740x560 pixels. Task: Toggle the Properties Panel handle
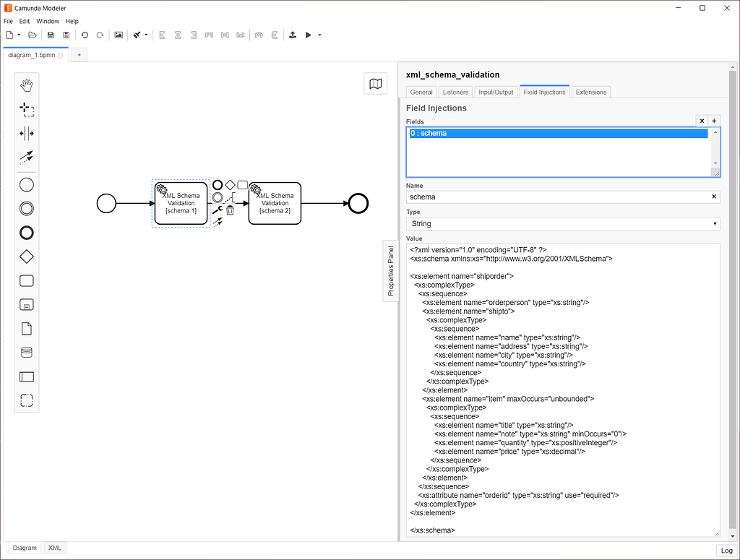(391, 271)
